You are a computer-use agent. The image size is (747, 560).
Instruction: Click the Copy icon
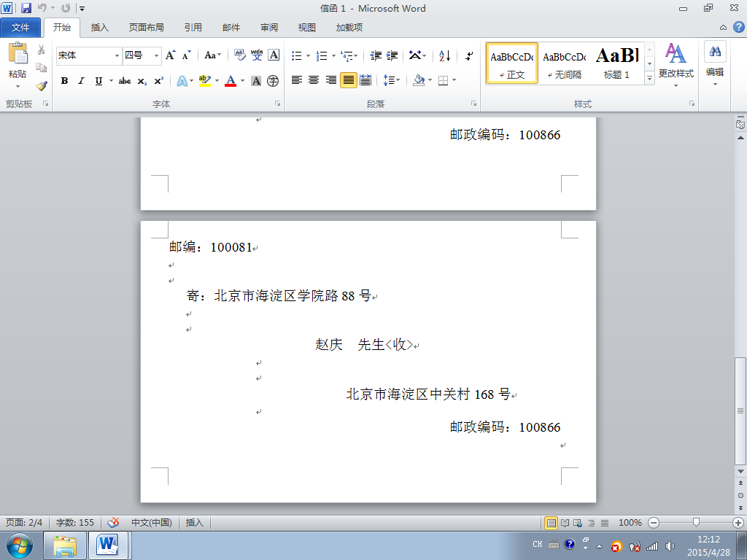click(42, 68)
